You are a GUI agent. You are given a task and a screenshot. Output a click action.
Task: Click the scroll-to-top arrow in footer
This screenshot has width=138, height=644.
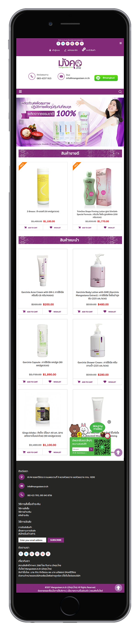point(119,588)
